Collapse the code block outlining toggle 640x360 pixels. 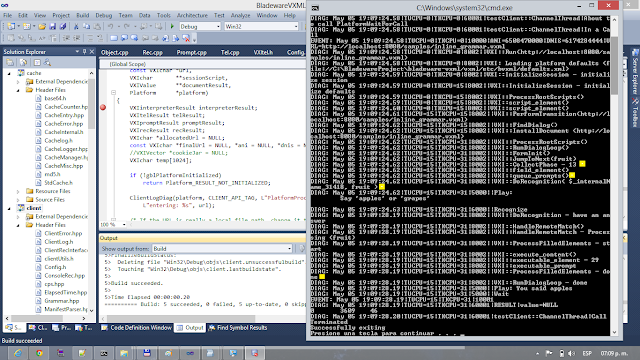pos(113,93)
